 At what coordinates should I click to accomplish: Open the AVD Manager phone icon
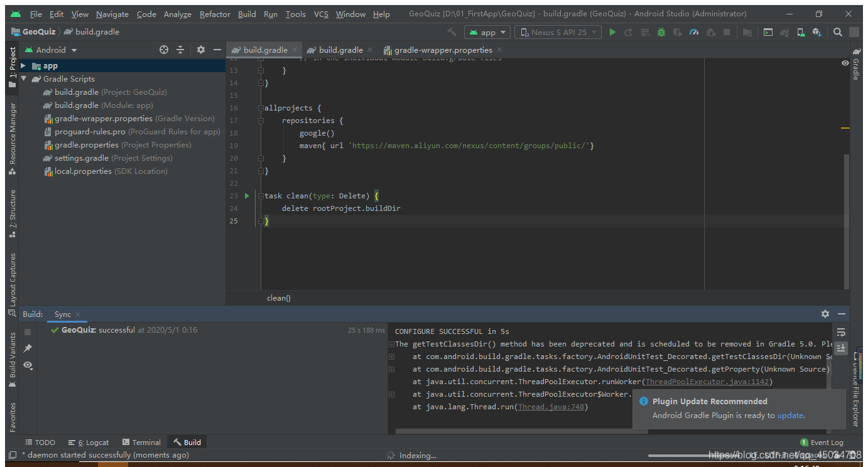(801, 31)
